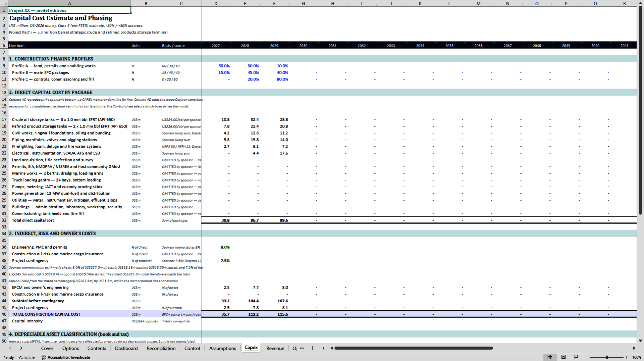
Task: Select Total direct capital cost 2028 value 96.7
Action: (245, 220)
